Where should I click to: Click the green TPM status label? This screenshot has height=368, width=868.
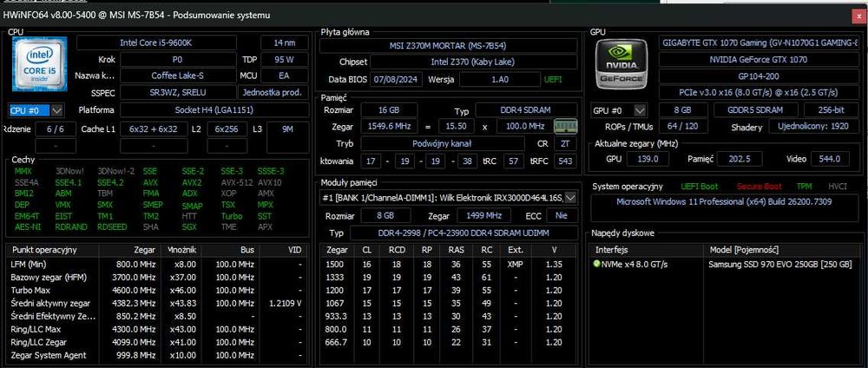tap(804, 187)
